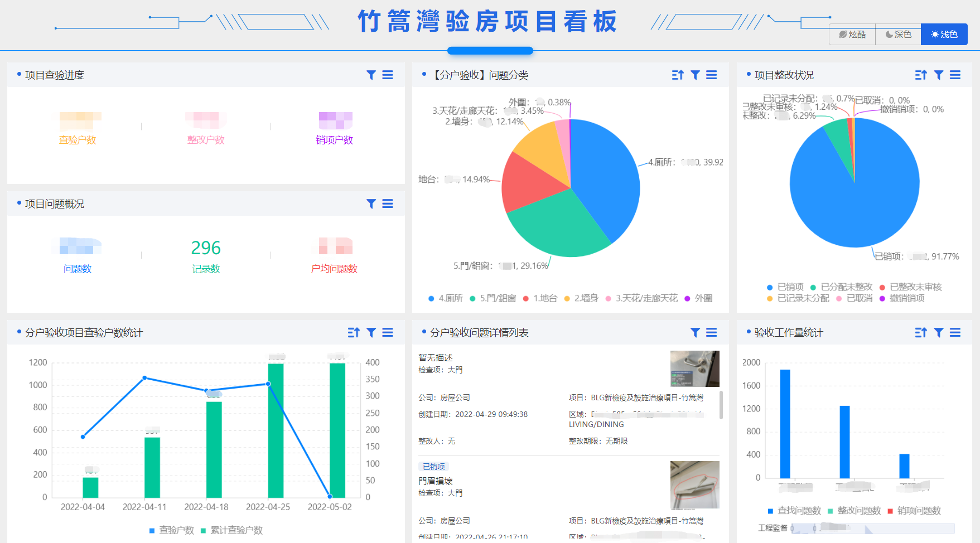Open the 門眉損壞 photo thumbnail
This screenshot has height=543, width=980.
point(694,485)
